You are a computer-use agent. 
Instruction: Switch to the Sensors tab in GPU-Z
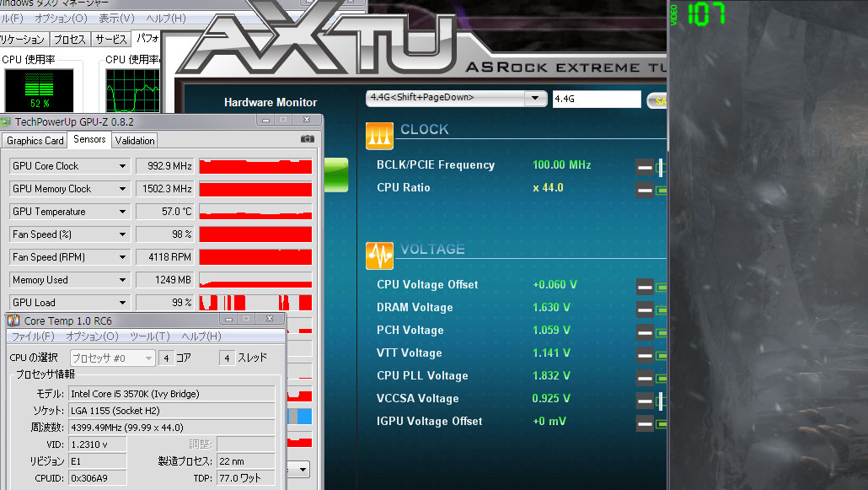(89, 139)
